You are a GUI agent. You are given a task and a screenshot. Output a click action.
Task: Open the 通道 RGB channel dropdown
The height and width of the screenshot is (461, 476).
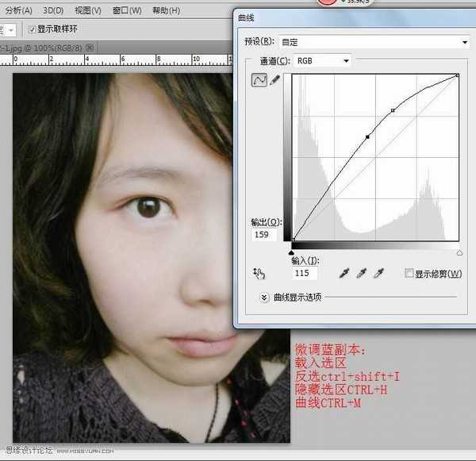323,61
